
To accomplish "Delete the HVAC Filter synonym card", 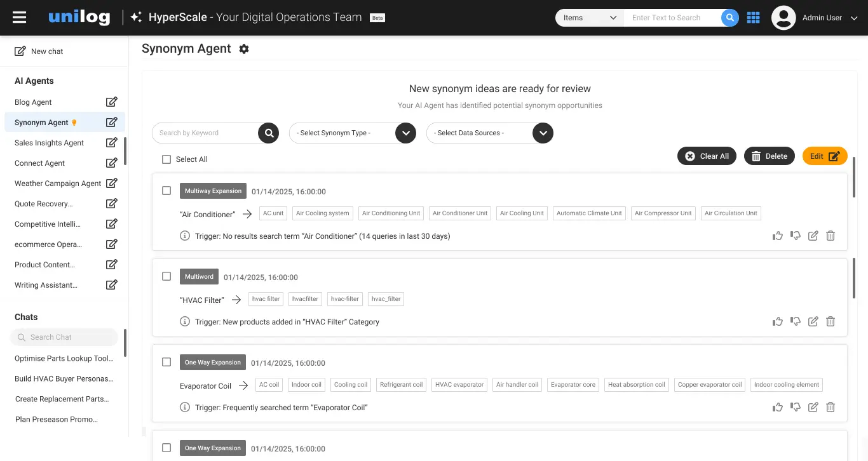I will (831, 321).
